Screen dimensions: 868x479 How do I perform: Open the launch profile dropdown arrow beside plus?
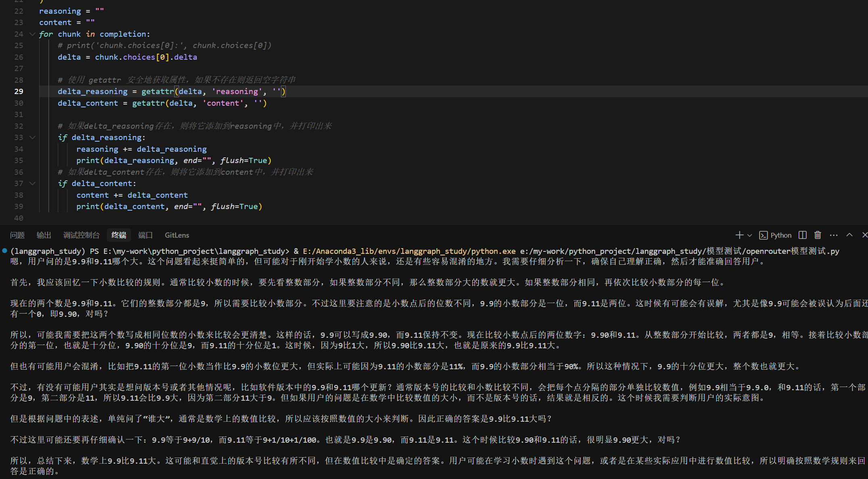tap(749, 235)
